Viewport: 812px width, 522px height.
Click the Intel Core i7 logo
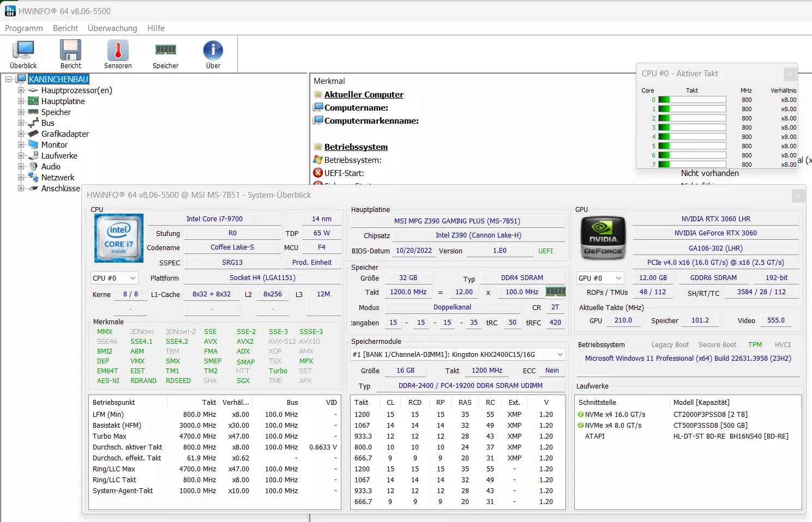tap(119, 238)
